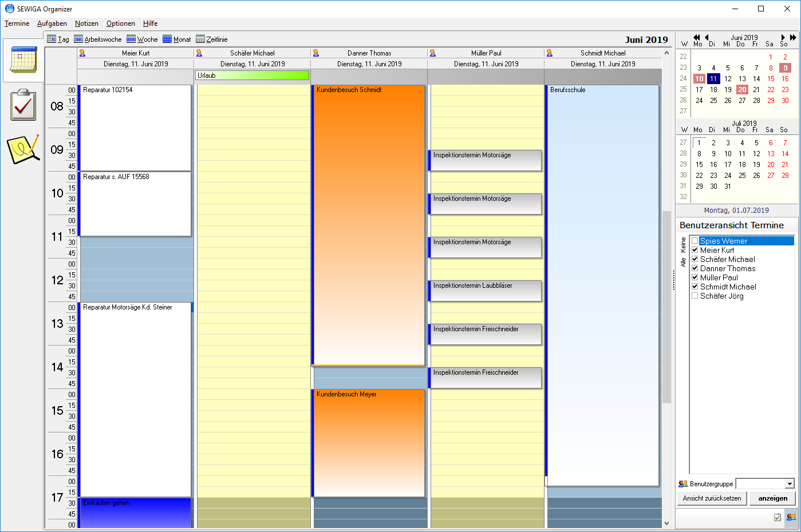This screenshot has height=532, width=801.
Task: Open the Optionen menu
Action: click(121, 23)
